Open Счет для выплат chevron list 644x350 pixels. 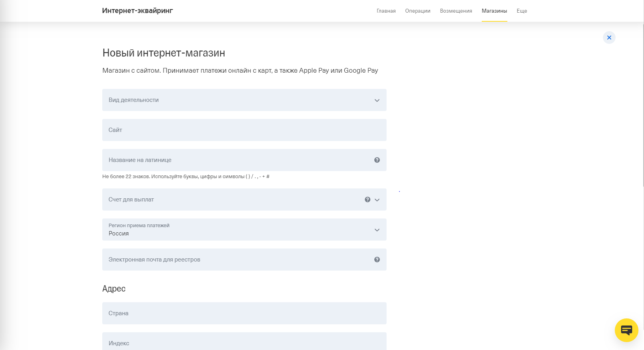tap(377, 200)
